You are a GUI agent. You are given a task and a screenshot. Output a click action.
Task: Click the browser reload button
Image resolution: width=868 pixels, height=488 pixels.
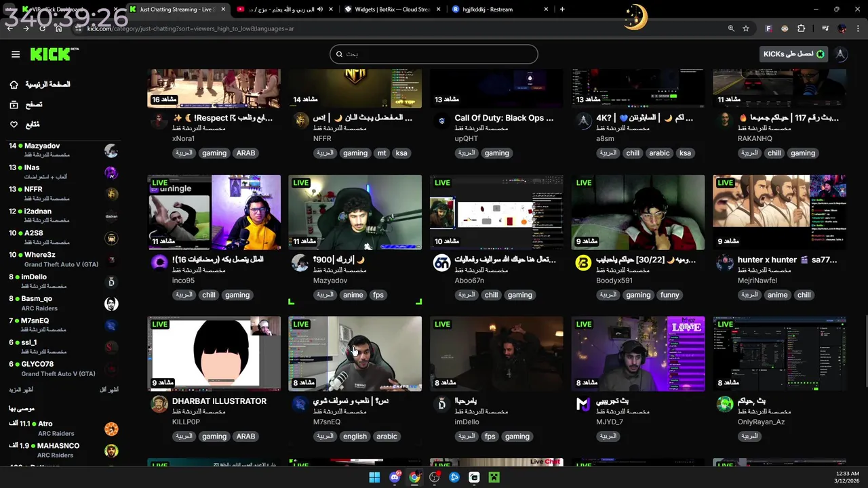click(x=42, y=28)
